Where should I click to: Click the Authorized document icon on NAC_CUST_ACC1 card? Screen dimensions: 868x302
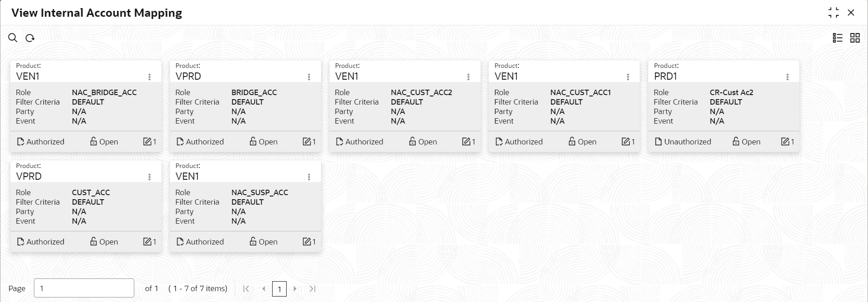(x=499, y=142)
